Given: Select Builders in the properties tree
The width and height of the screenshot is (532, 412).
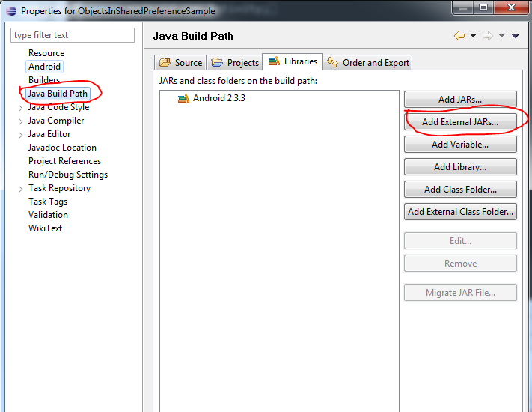Looking at the screenshot, I should pos(44,80).
